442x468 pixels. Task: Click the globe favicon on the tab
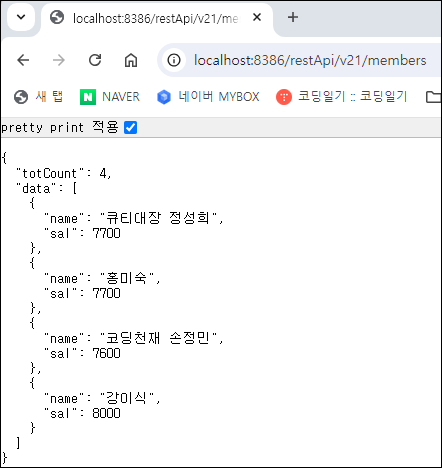click(57, 17)
